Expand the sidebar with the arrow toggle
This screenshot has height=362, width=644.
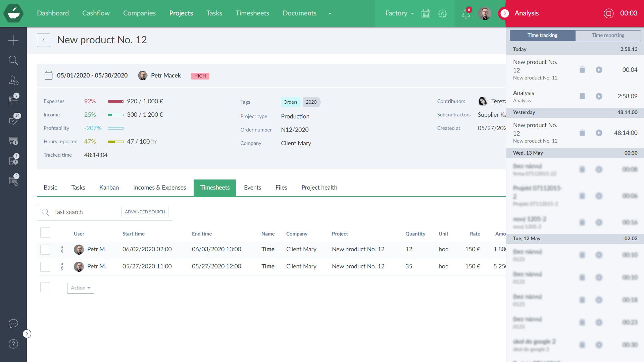[27, 334]
